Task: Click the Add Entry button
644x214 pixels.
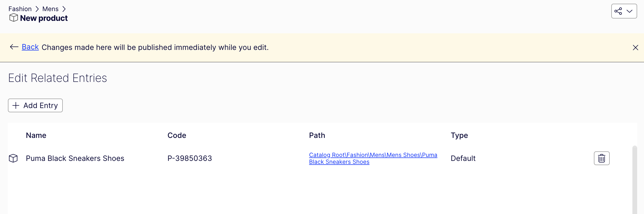Action: click(35, 105)
